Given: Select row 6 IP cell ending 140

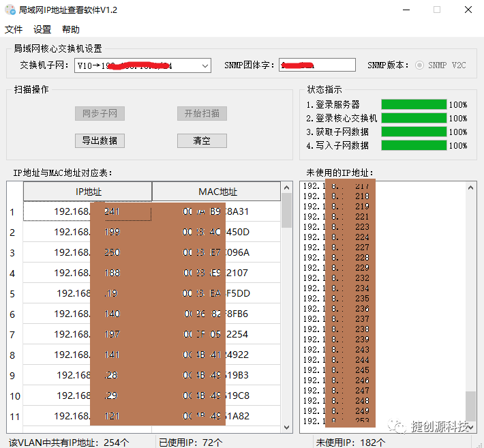Looking at the screenshot, I should 88,314.
